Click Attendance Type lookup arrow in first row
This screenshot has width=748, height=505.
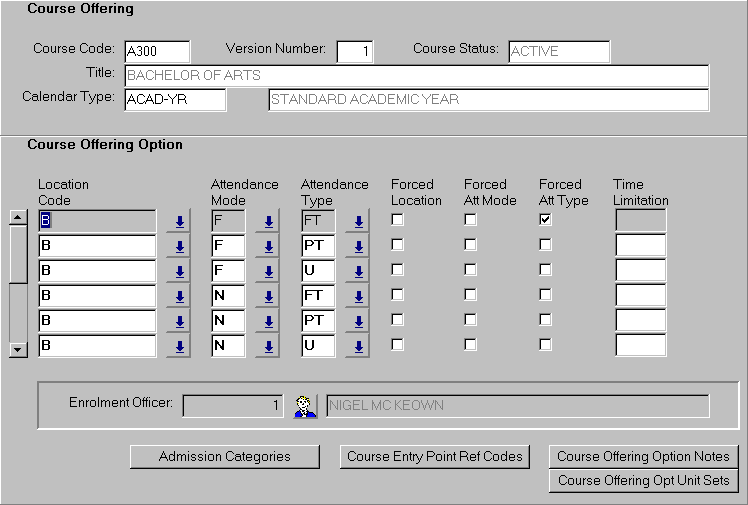(357, 221)
